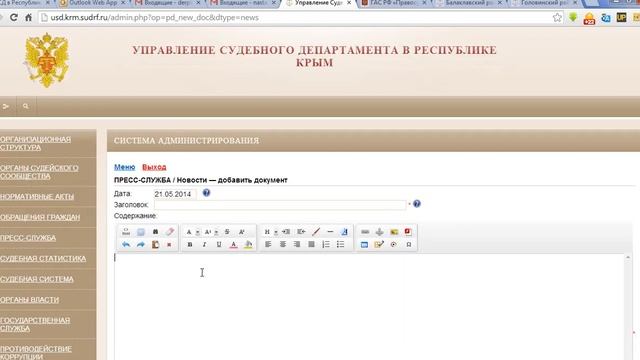Click the Выход logout link
640x360 pixels.
tap(154, 167)
